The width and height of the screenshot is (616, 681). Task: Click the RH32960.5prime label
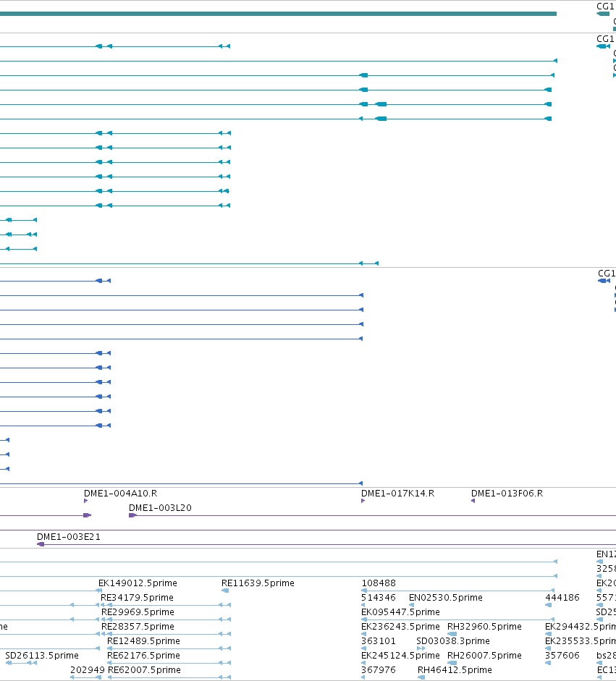click(x=484, y=627)
